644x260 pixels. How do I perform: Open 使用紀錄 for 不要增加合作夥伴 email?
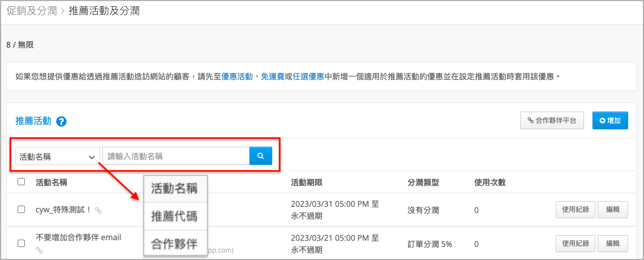(x=576, y=244)
